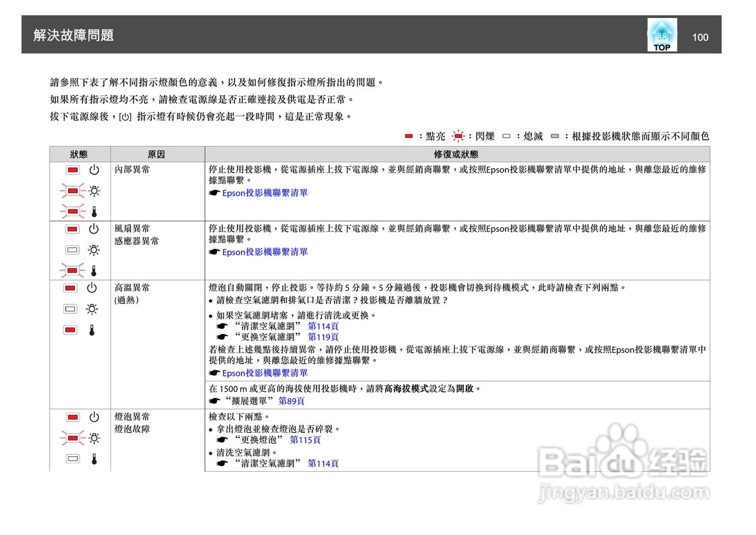The height and width of the screenshot is (535, 756).
Task: Open Epson投影機聯繫清單 link in 內部異常 row
Action: point(265,193)
